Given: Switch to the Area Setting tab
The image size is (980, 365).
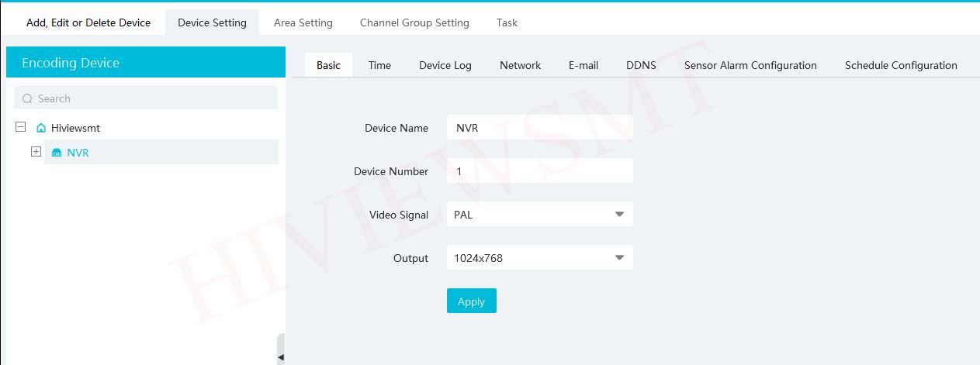Looking at the screenshot, I should coord(303,22).
